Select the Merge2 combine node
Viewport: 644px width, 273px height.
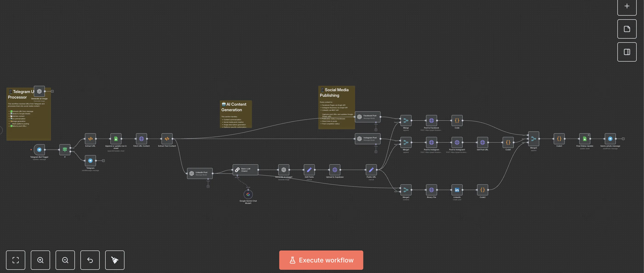coord(406,190)
